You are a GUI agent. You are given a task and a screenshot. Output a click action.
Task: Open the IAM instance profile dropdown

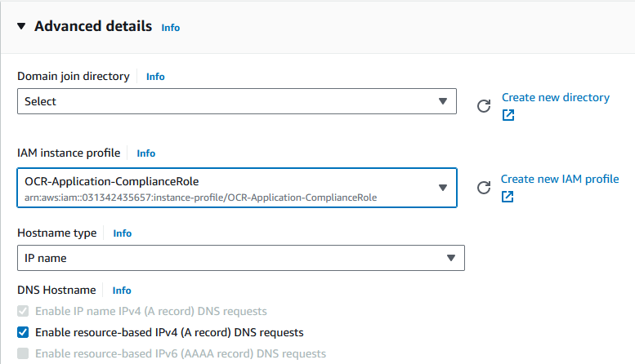tap(237, 188)
